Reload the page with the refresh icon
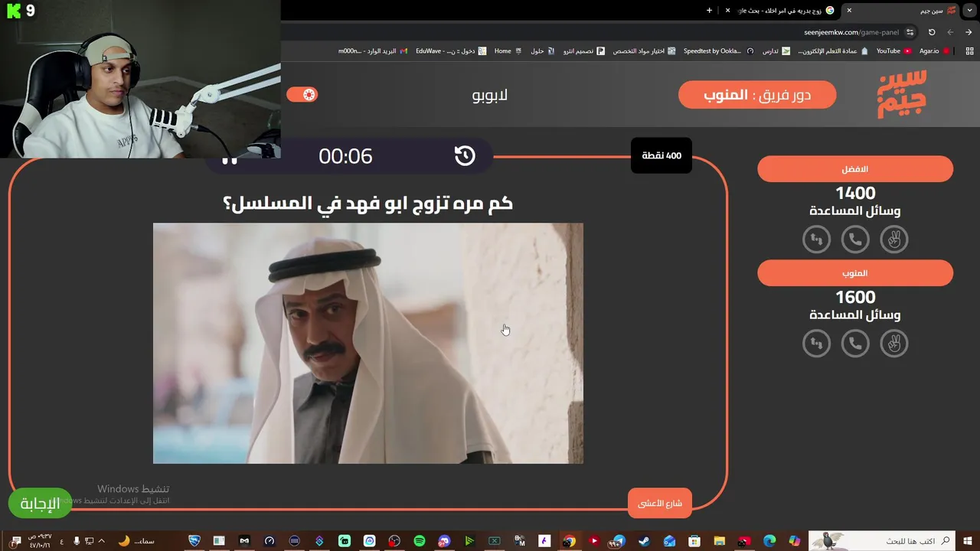The height and width of the screenshot is (551, 980). 932,32
